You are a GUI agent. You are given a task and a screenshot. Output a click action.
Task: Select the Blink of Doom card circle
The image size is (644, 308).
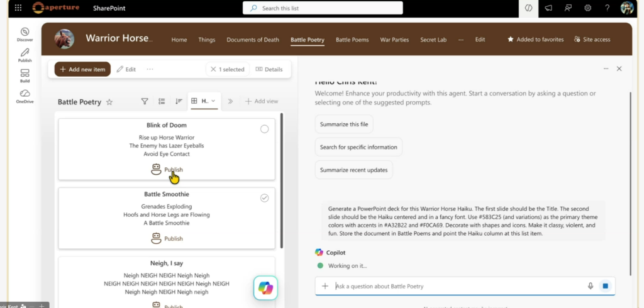pos(265,129)
